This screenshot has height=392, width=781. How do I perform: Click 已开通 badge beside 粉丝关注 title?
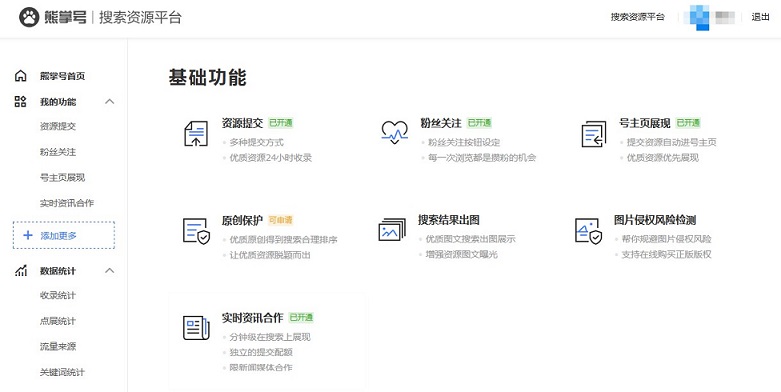pos(479,123)
